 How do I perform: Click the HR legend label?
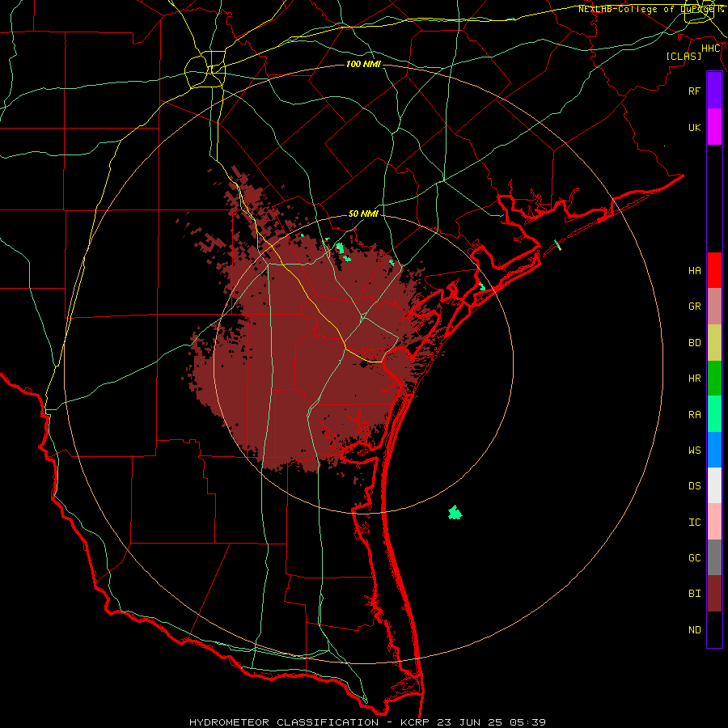coord(694,379)
